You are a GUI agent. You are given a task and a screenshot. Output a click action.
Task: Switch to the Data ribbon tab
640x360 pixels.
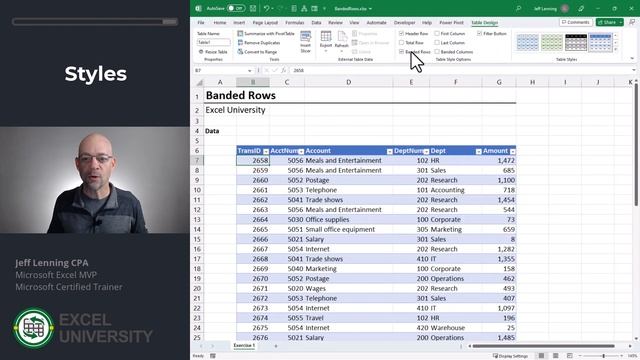pos(316,22)
